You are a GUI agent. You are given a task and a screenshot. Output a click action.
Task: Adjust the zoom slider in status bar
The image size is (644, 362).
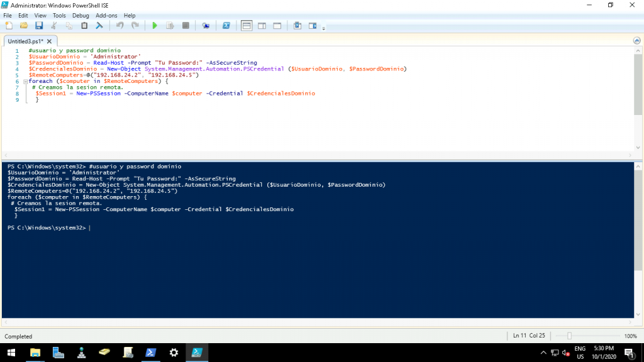click(569, 336)
